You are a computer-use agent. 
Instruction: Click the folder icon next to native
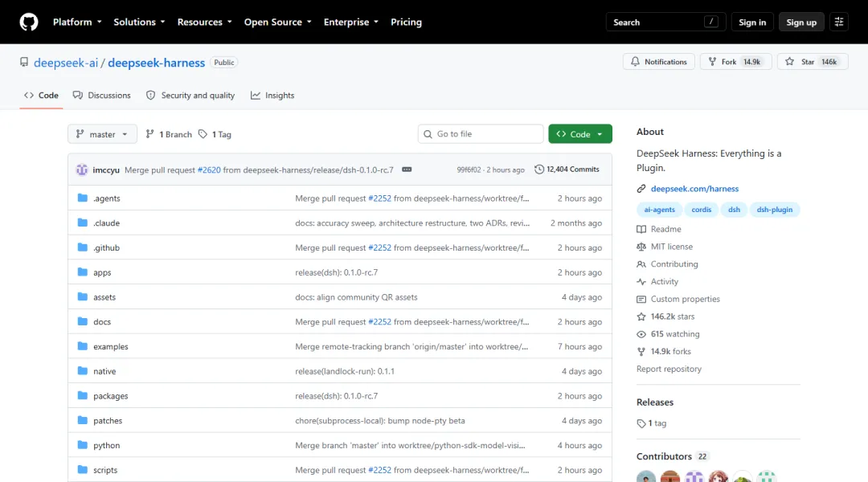pyautogui.click(x=83, y=371)
